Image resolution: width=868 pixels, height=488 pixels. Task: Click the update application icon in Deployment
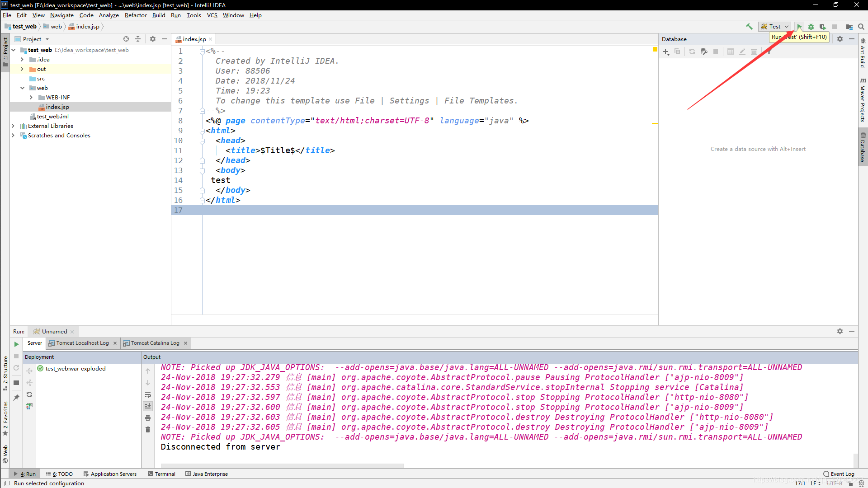point(29,406)
